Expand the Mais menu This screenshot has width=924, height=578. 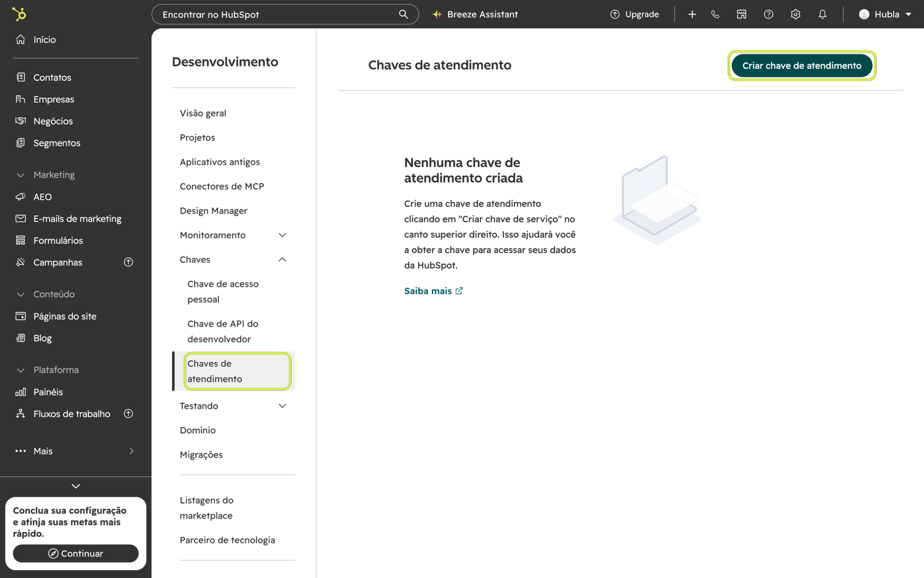[76, 451]
